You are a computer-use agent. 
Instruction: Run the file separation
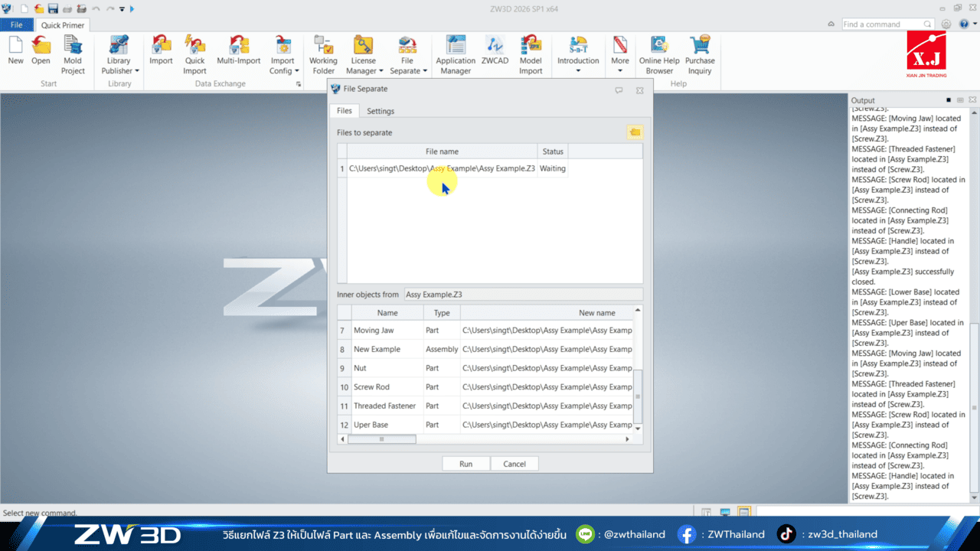465,463
